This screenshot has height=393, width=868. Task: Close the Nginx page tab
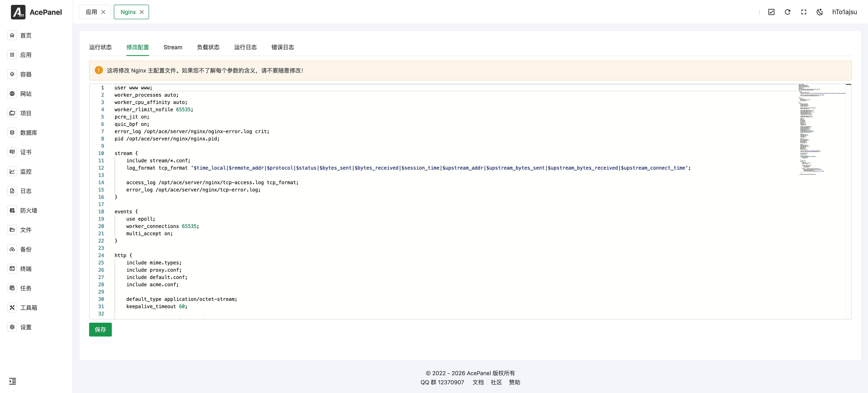[x=142, y=12]
